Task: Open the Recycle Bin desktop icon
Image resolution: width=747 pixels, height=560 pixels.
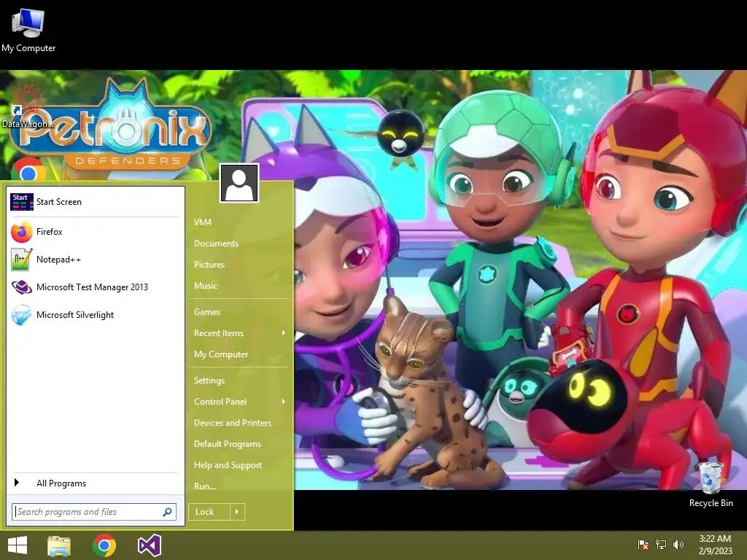Action: (711, 484)
